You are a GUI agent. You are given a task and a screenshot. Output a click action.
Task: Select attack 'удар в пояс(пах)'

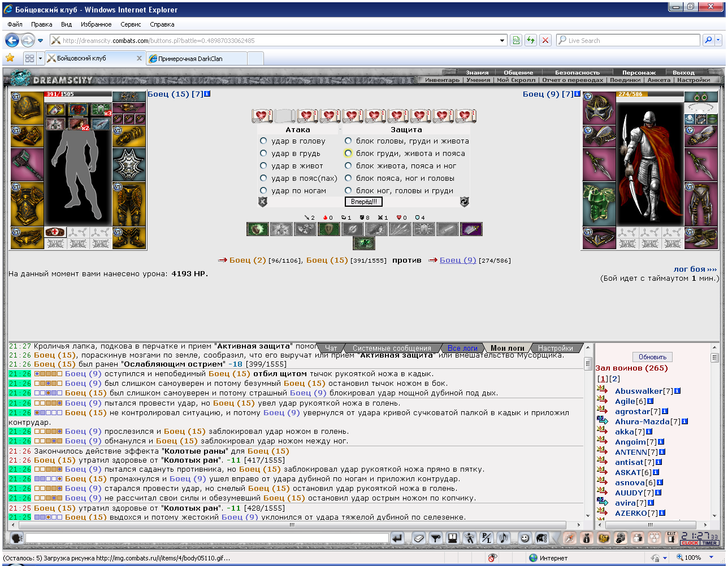coord(263,178)
